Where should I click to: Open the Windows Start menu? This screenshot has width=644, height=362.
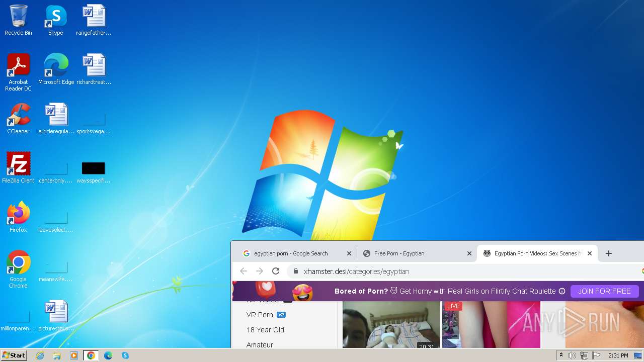(x=14, y=355)
